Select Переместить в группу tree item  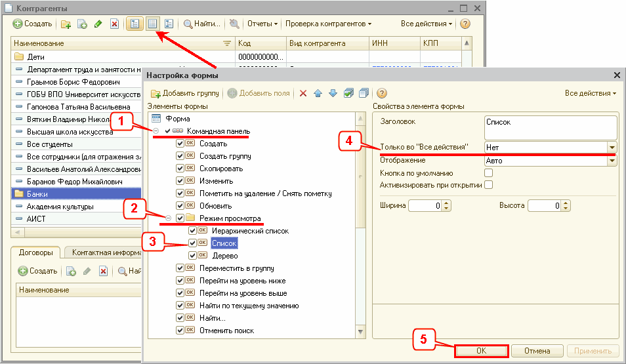coord(236,268)
